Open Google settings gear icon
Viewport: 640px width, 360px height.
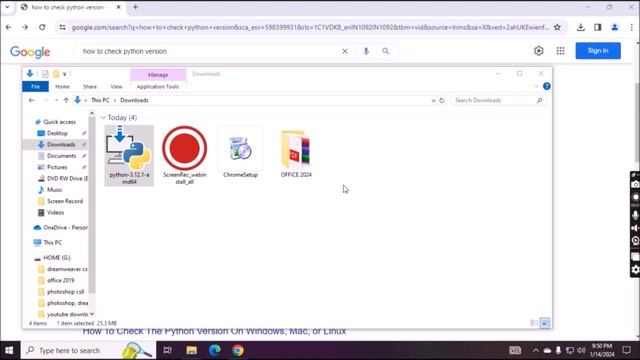[539, 51]
